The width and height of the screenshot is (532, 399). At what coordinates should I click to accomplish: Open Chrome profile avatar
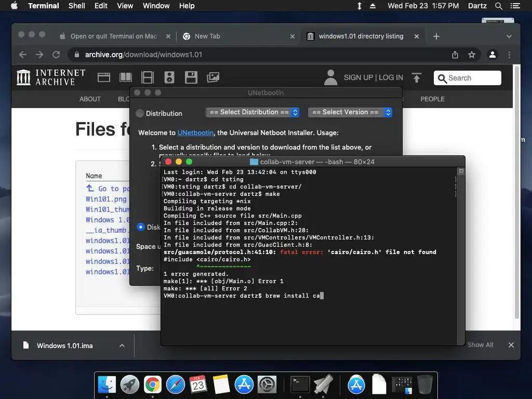[x=493, y=55]
